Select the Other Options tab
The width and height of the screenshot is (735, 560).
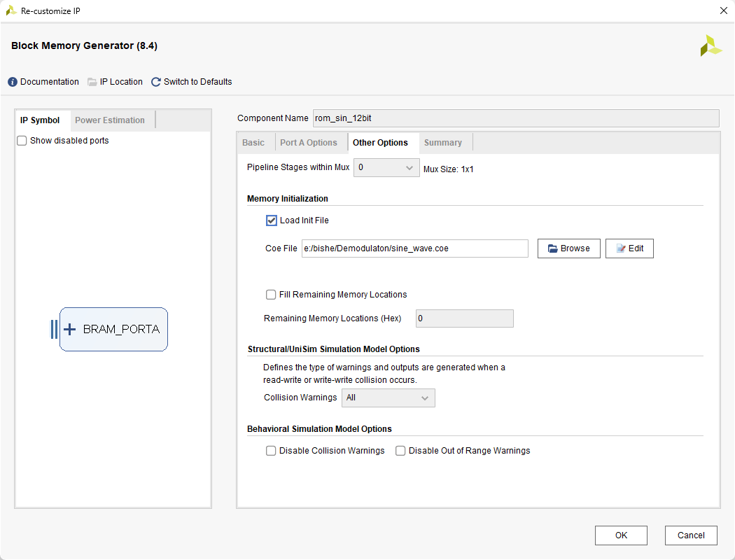[380, 143]
